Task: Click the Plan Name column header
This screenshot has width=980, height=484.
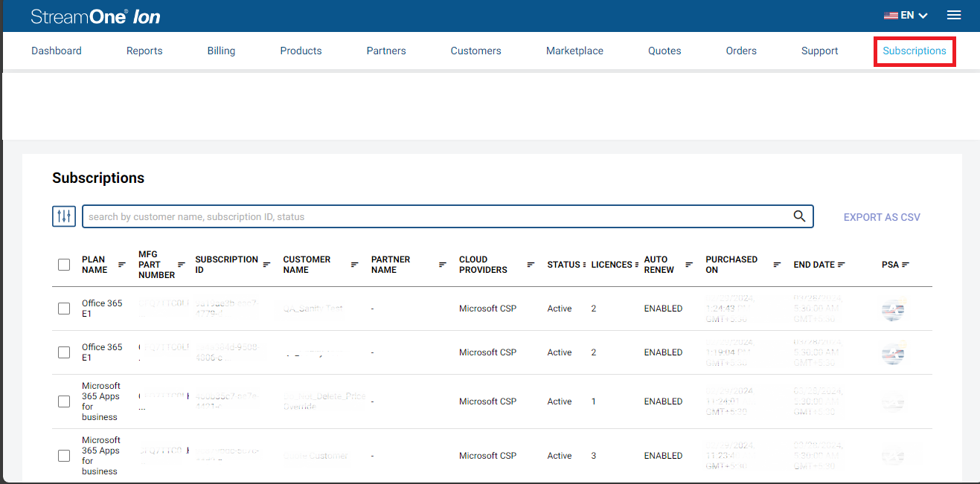Action: coord(95,265)
